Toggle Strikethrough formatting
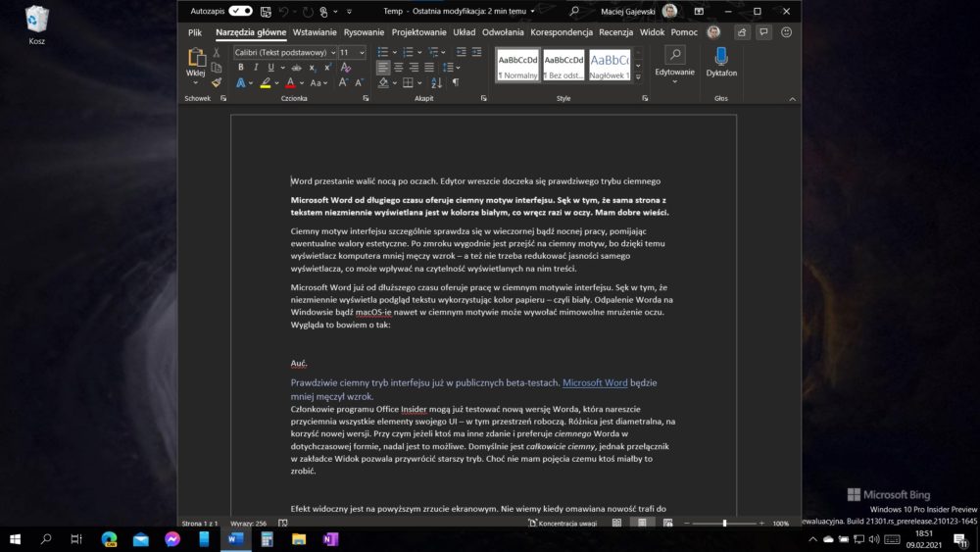The image size is (980, 552). pyautogui.click(x=296, y=68)
